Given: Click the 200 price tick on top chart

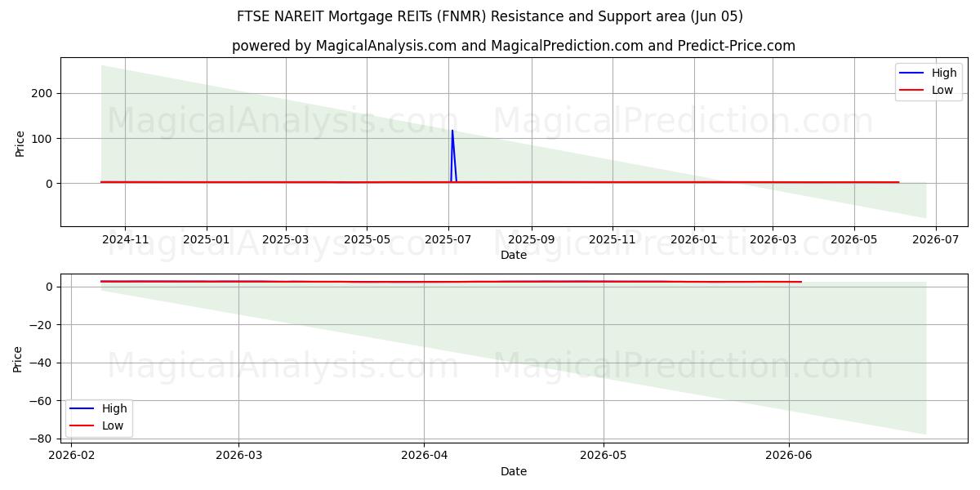Looking at the screenshot, I should (x=42, y=93).
